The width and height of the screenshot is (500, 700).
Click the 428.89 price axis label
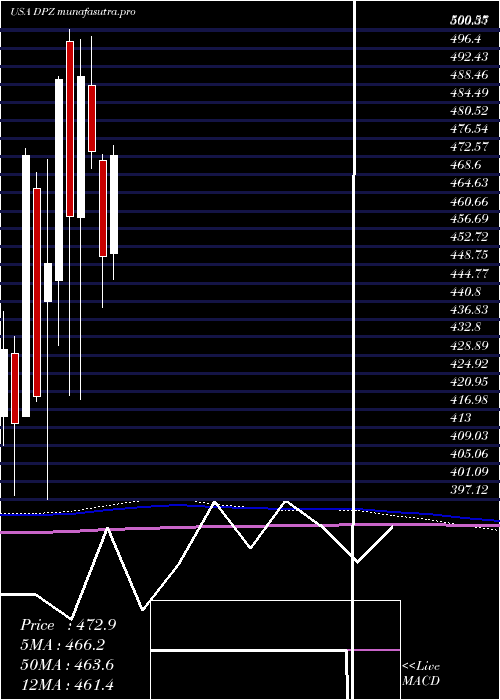(x=469, y=346)
